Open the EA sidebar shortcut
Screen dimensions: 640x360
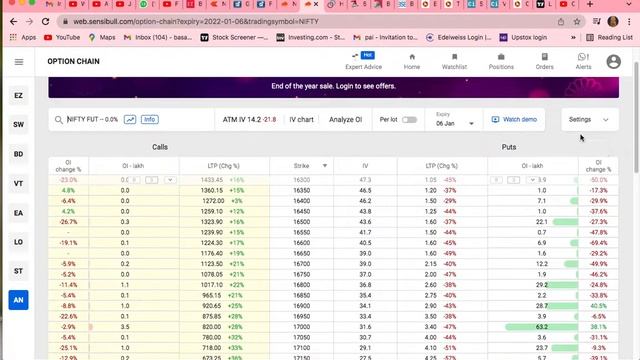pyautogui.click(x=18, y=213)
